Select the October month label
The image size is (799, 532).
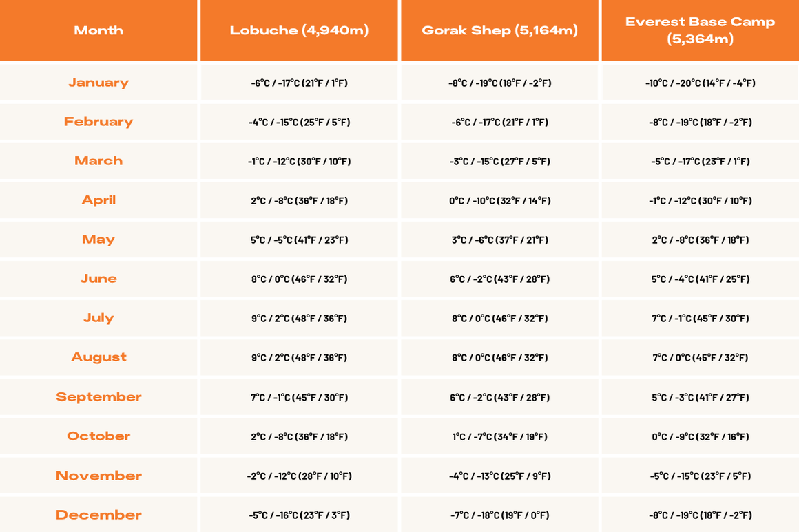coord(98,436)
